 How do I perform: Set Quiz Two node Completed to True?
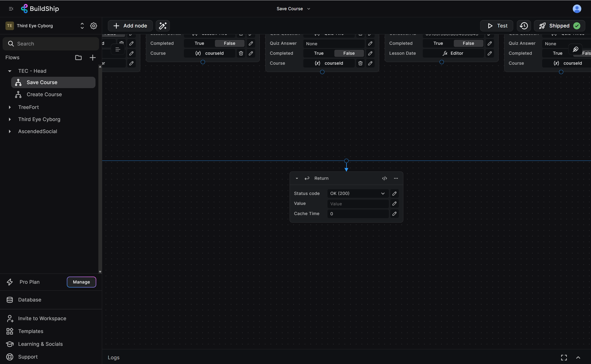(319, 53)
